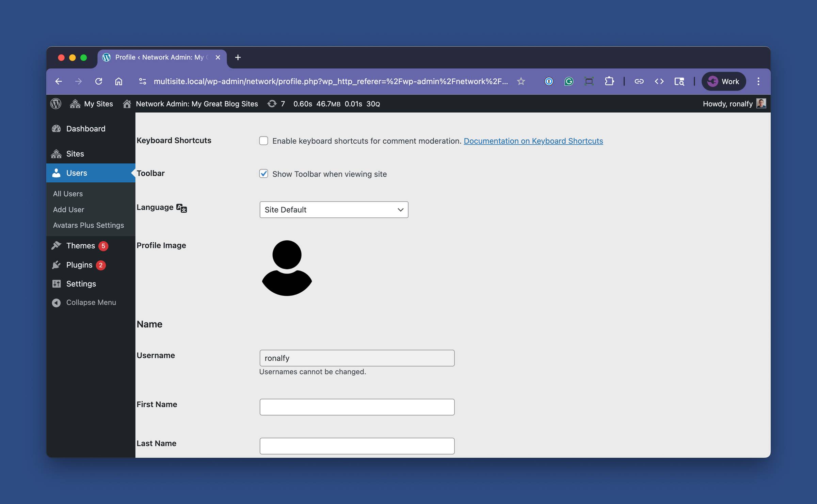Open All Users submenu link
The image size is (817, 504).
(68, 194)
